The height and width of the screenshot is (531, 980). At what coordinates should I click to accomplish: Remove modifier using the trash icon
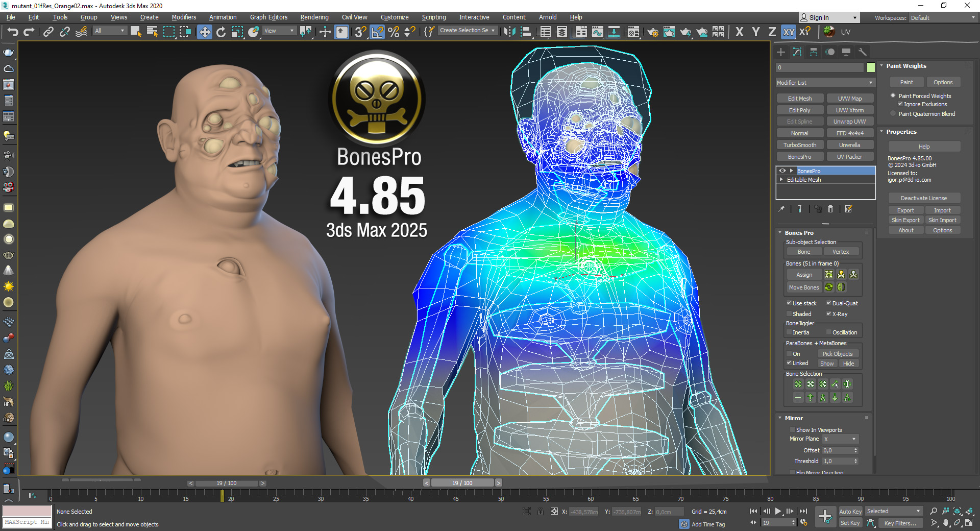(830, 209)
